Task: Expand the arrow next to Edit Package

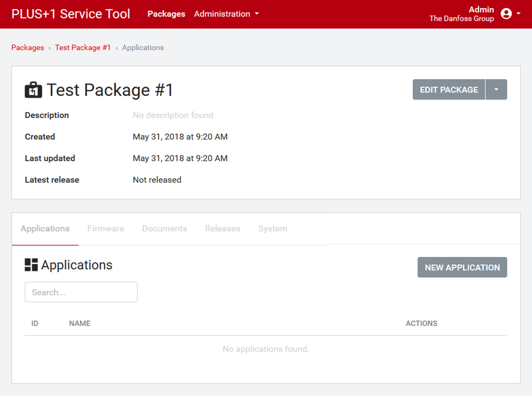Action: [x=496, y=89]
